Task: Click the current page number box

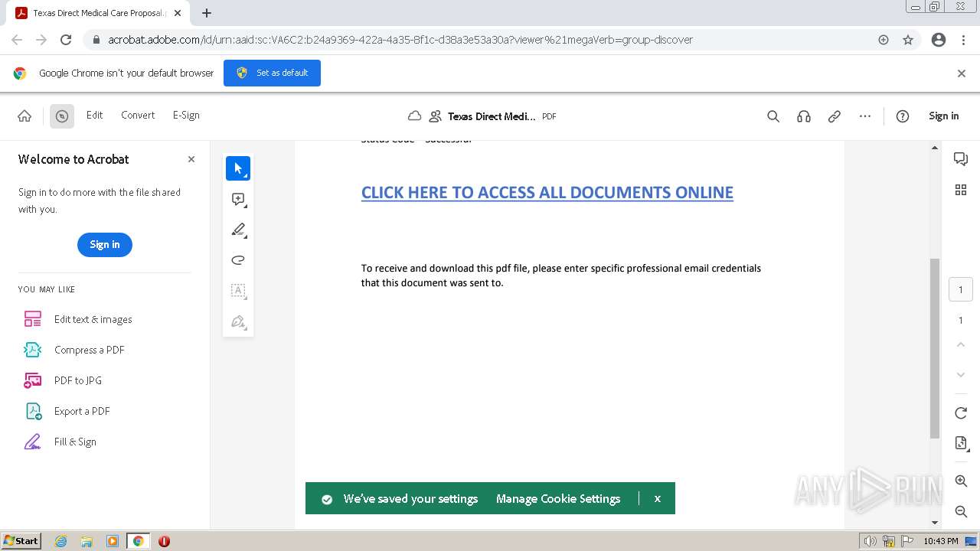Action: (961, 290)
